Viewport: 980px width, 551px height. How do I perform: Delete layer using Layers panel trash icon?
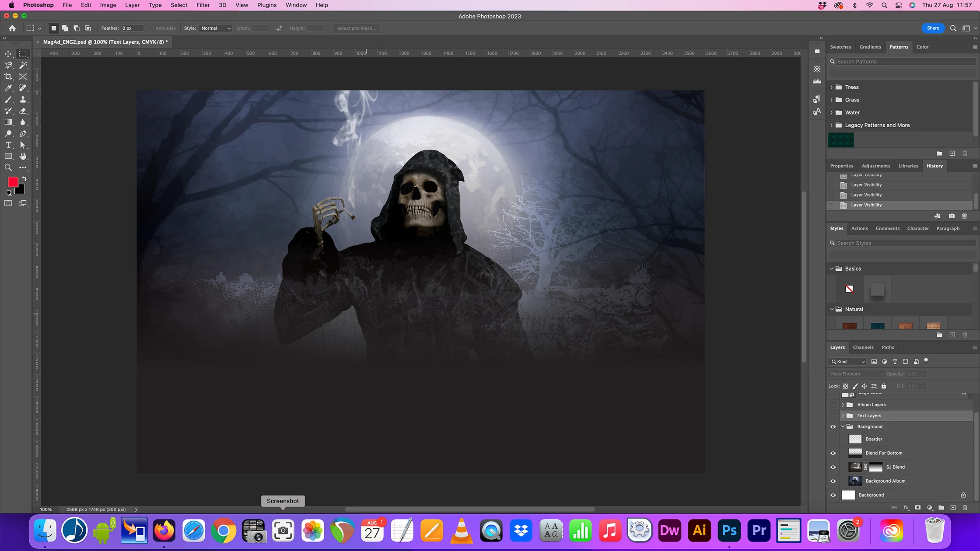965,508
